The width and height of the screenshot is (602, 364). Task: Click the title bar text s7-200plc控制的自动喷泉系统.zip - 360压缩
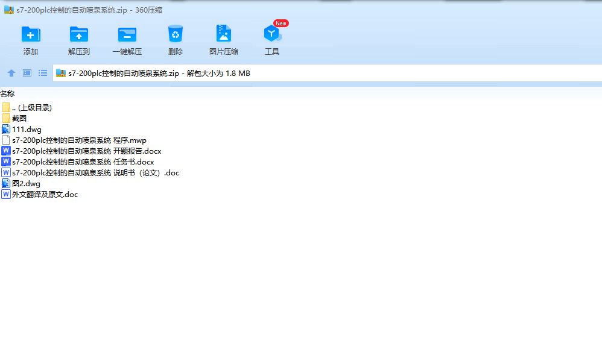pyautogui.click(x=89, y=10)
